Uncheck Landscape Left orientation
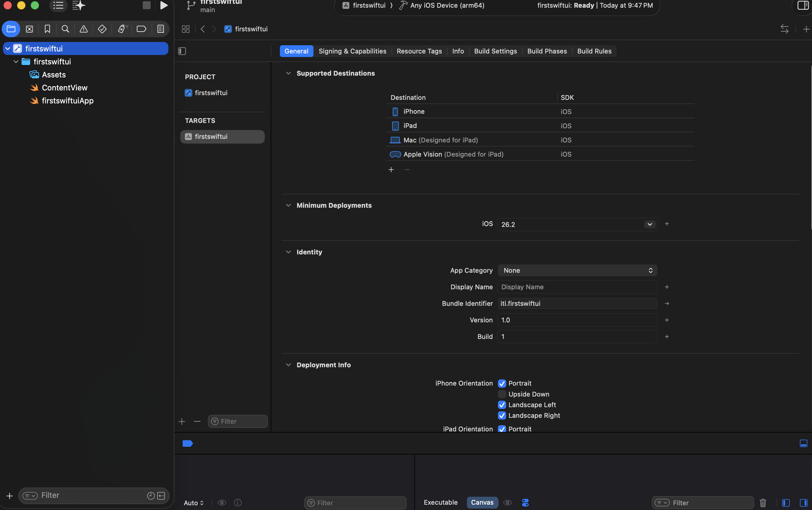Viewport: 812px width, 510px height. tap(502, 405)
